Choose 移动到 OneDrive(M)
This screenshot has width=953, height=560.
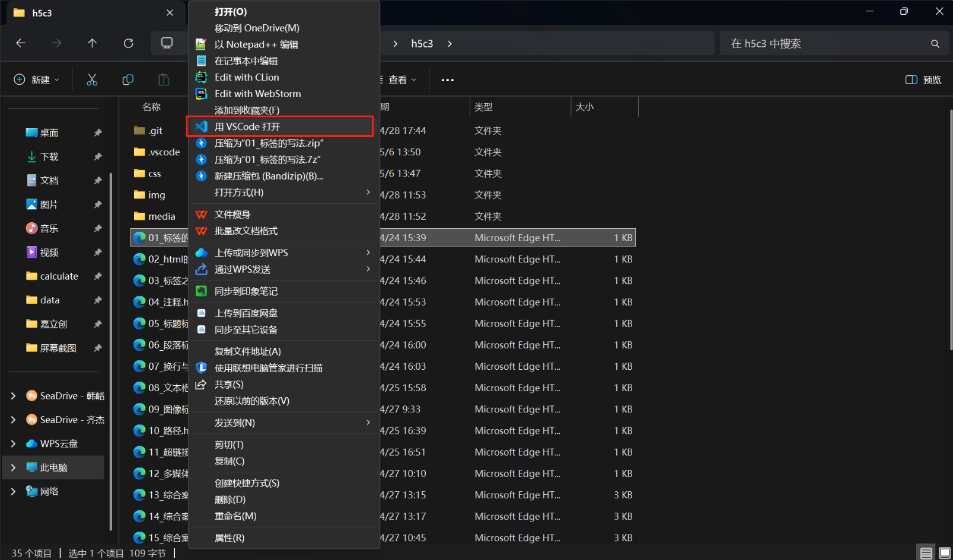pyautogui.click(x=283, y=28)
